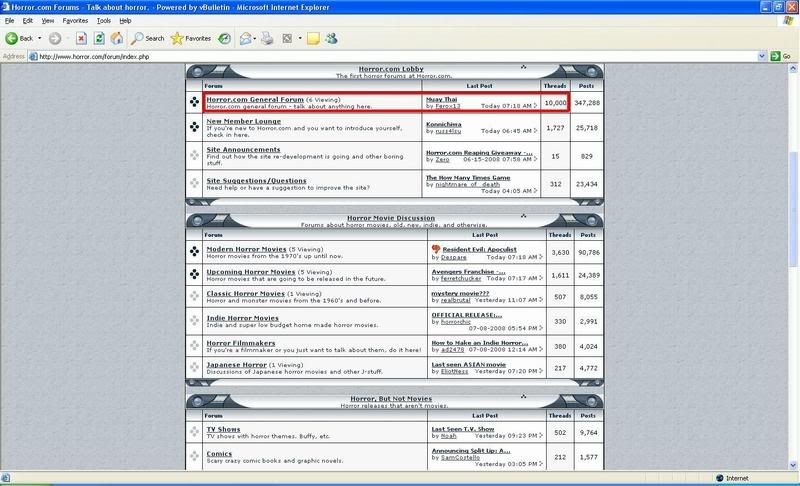This screenshot has height=486, width=800.
Task: View profile of user Despare
Action: [x=453, y=258]
